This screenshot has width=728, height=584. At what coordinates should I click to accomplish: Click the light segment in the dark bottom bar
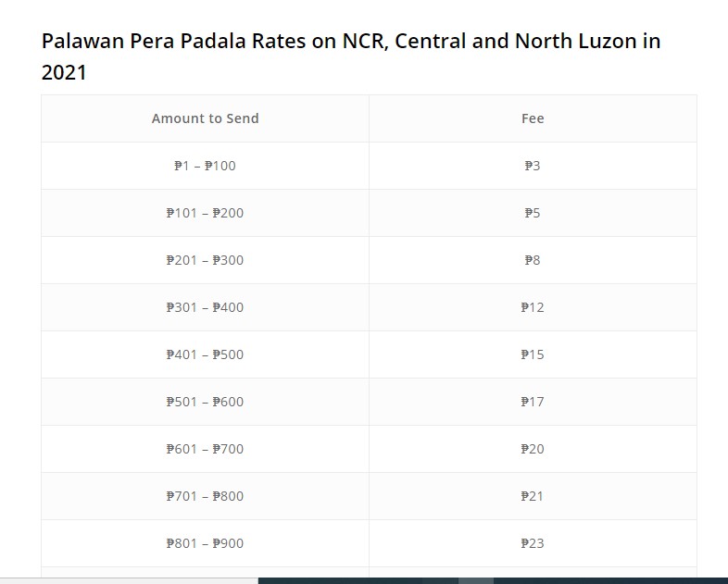click(x=475, y=580)
